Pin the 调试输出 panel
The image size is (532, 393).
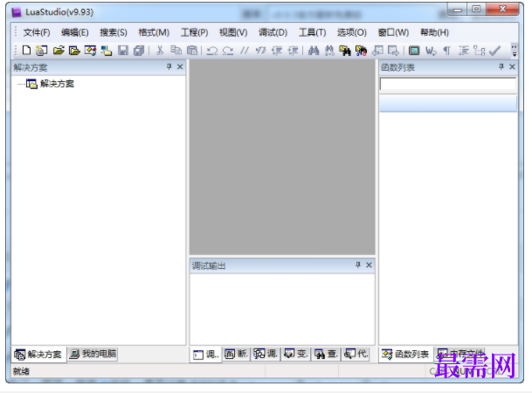[357, 265]
